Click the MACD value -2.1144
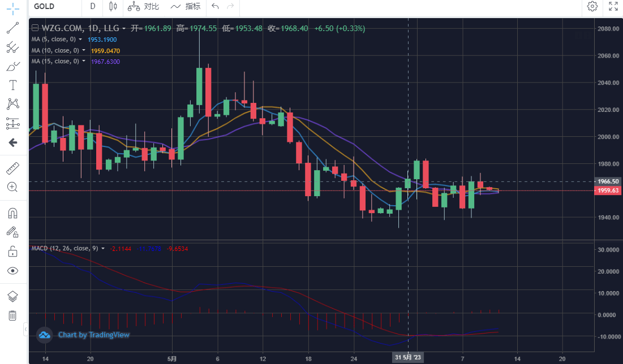The height and width of the screenshot is (364, 623). (x=121, y=249)
